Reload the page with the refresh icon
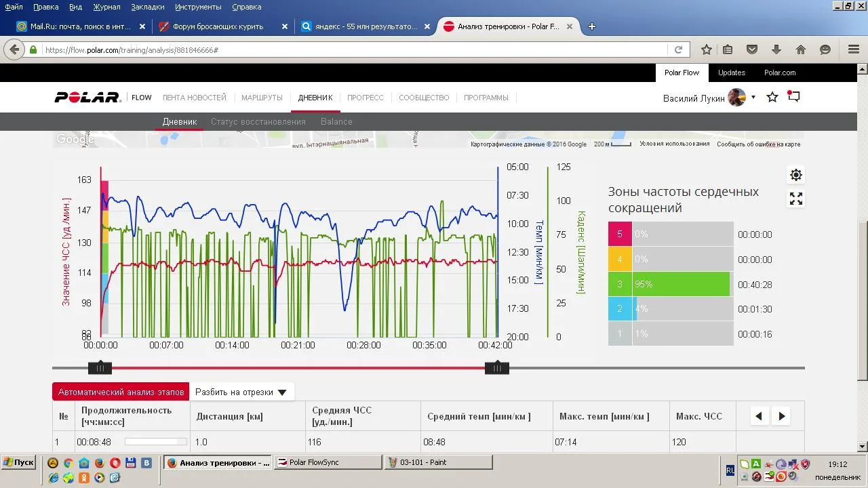 678,49
